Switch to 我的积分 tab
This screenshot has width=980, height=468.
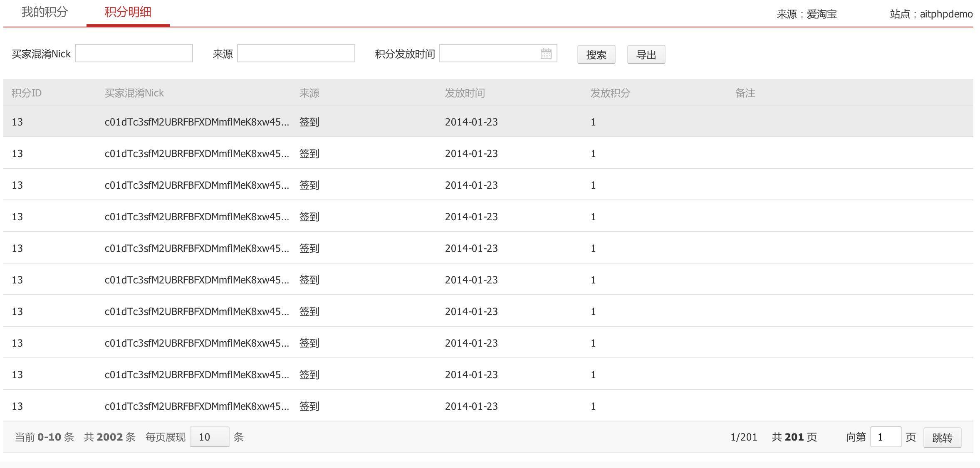[x=45, y=12]
